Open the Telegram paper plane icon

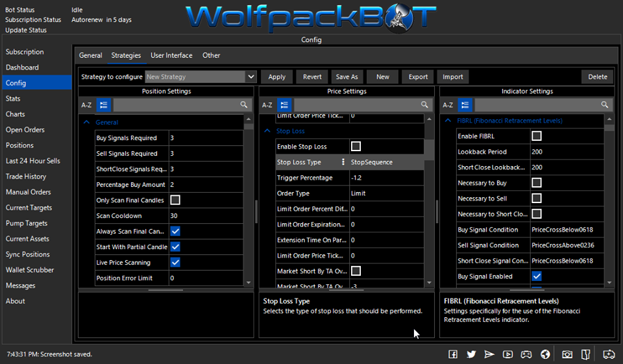[x=489, y=354]
